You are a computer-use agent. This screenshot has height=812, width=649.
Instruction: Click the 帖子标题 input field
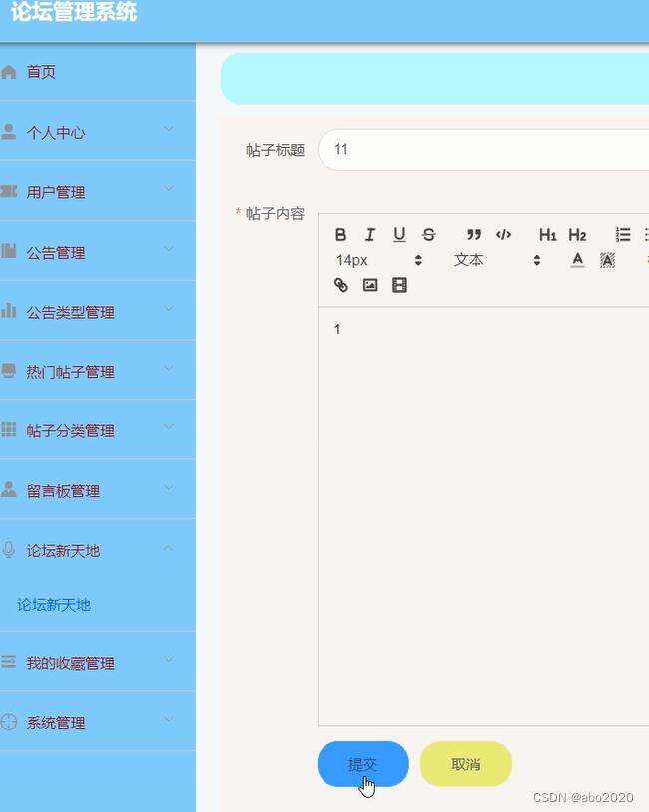pyautogui.click(x=483, y=150)
